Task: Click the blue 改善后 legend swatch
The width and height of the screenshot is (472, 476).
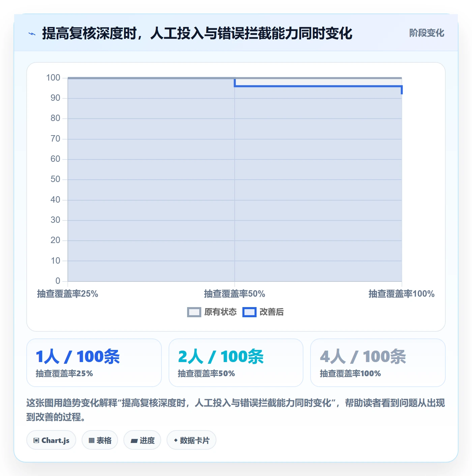Action: point(249,312)
